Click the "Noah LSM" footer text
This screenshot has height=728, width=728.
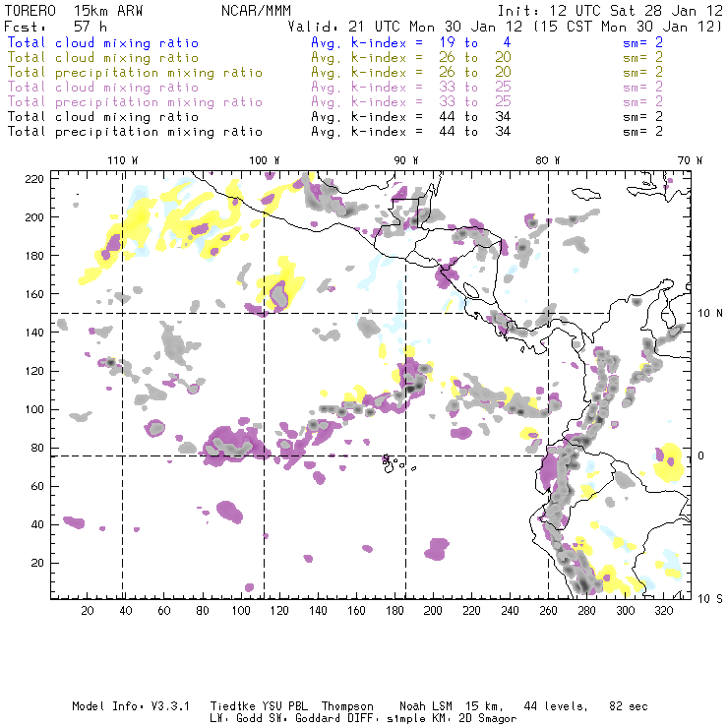[x=426, y=706]
